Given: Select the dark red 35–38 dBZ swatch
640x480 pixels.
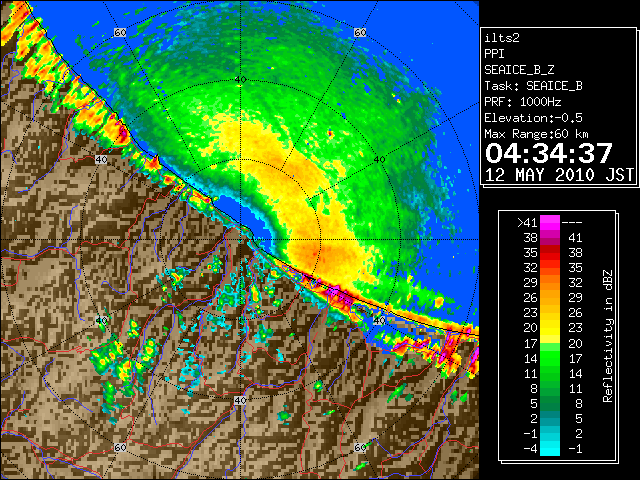Looking at the screenshot, I should (550, 253).
